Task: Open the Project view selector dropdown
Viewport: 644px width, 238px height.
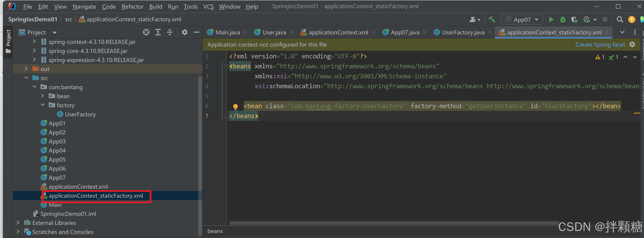Action: [38, 32]
